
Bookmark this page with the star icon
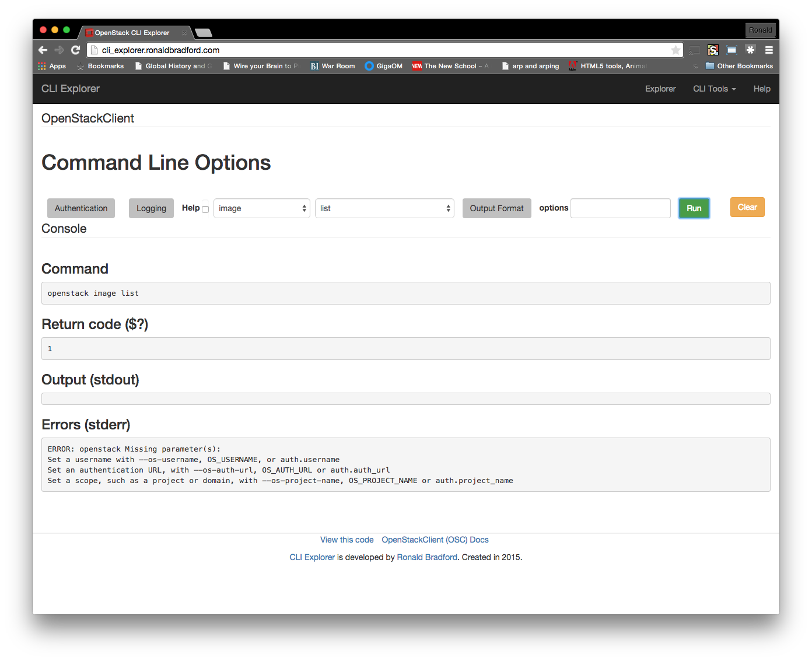(x=675, y=50)
